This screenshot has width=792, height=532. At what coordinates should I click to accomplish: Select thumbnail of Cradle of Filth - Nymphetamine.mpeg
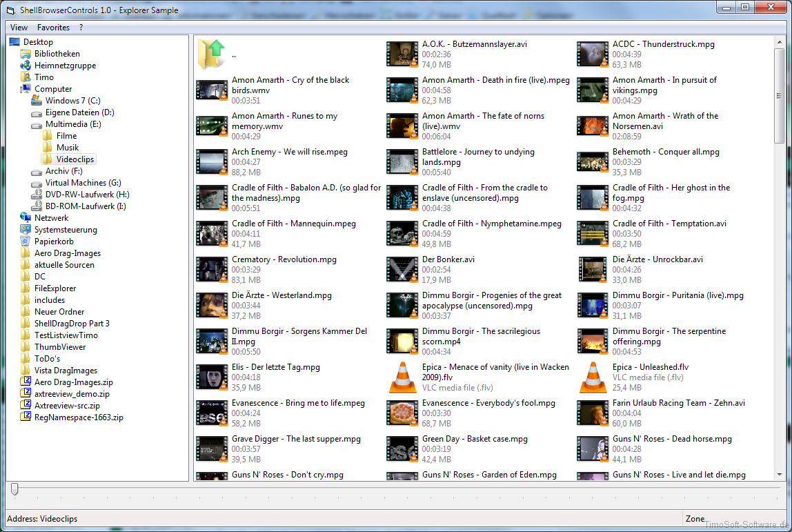(x=402, y=234)
